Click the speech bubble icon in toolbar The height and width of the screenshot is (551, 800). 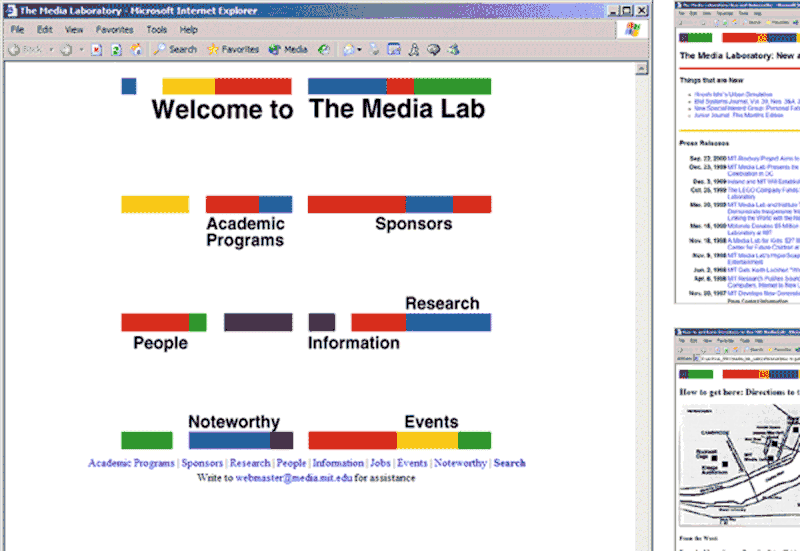point(434,49)
